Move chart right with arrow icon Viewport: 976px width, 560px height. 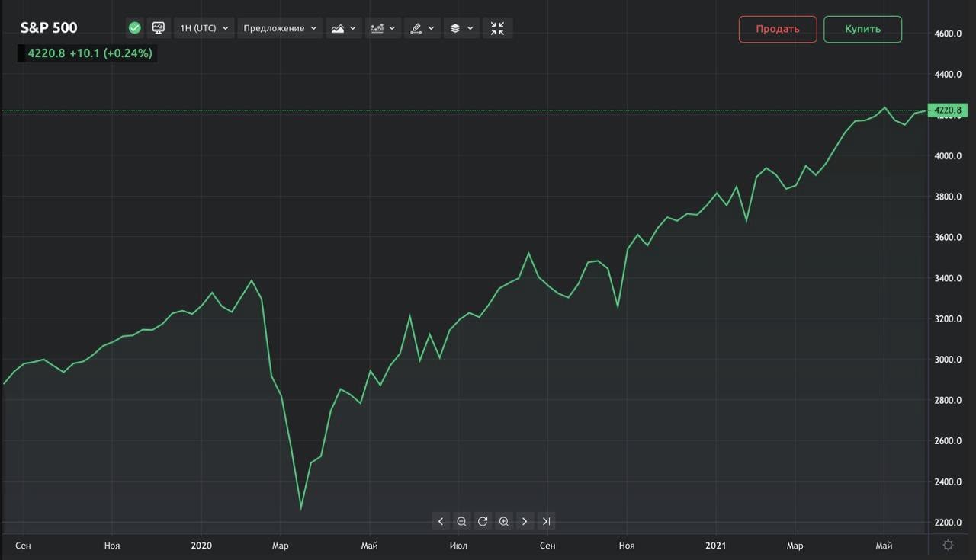click(x=525, y=521)
